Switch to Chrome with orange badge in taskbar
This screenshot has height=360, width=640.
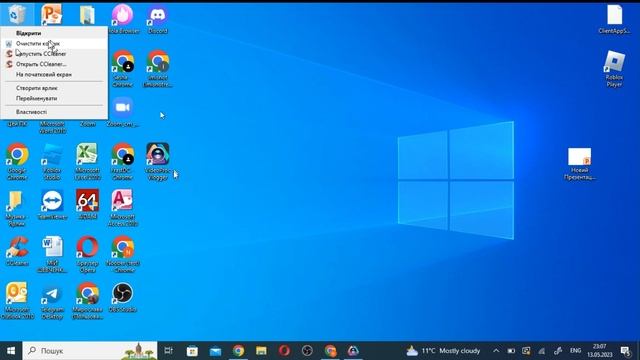click(x=331, y=351)
